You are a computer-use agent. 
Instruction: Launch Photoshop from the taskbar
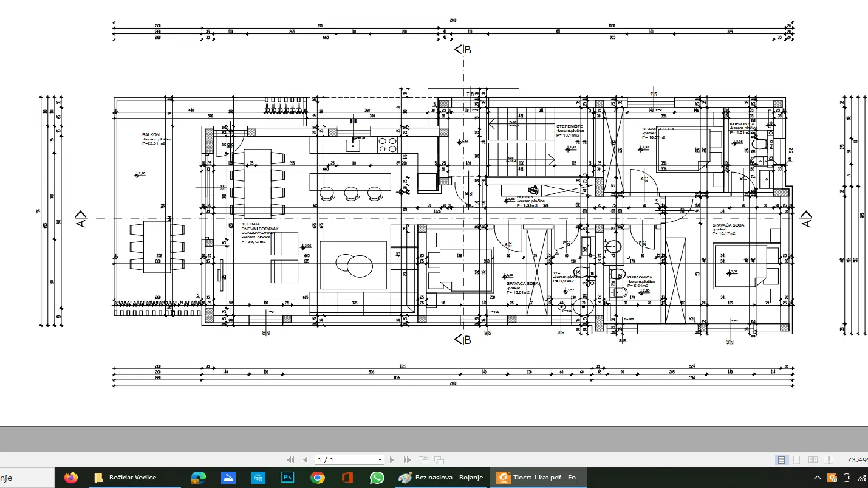pyautogui.click(x=288, y=478)
